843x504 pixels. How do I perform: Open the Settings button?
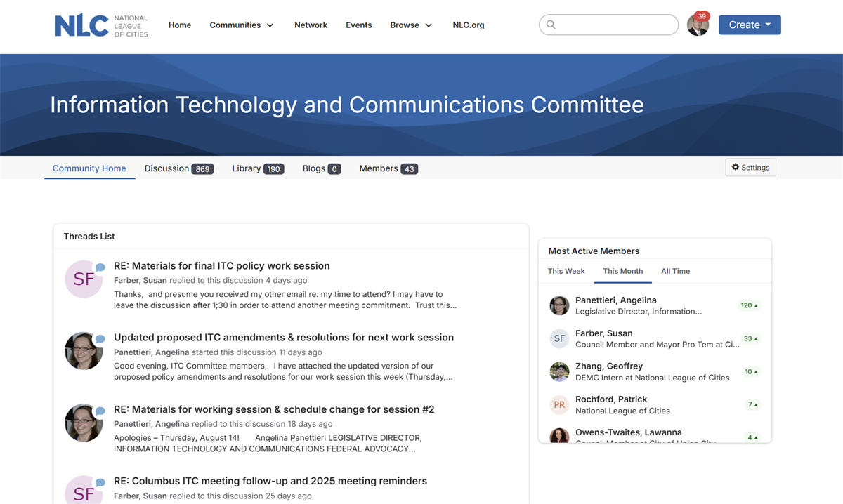(x=750, y=167)
